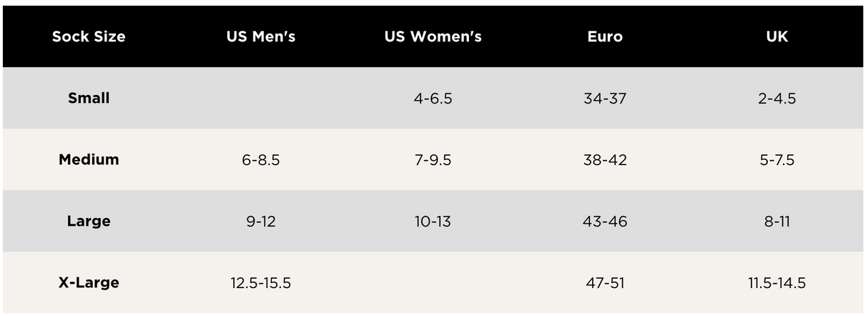This screenshot has height=316, width=868.
Task: Select the UK column header
Action: point(776,37)
